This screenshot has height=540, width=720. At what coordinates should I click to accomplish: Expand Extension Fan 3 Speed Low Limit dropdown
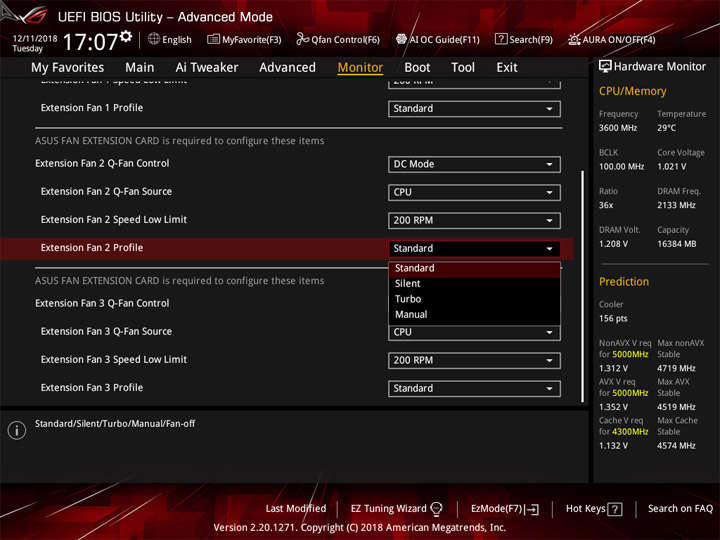coord(474,360)
